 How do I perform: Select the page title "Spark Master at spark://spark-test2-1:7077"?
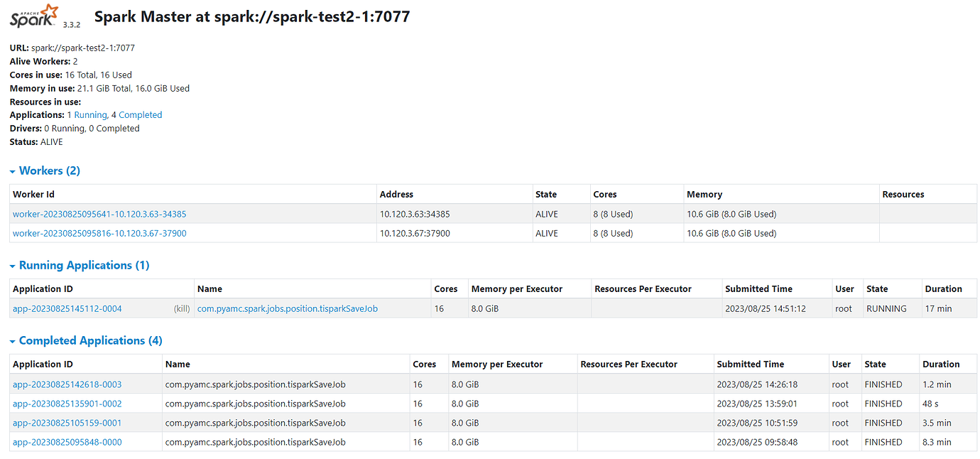pyautogui.click(x=252, y=16)
